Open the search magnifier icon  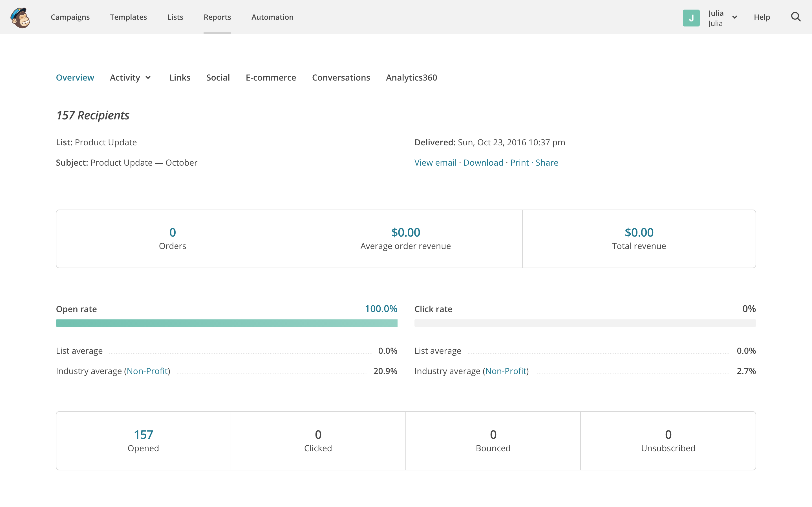(796, 17)
